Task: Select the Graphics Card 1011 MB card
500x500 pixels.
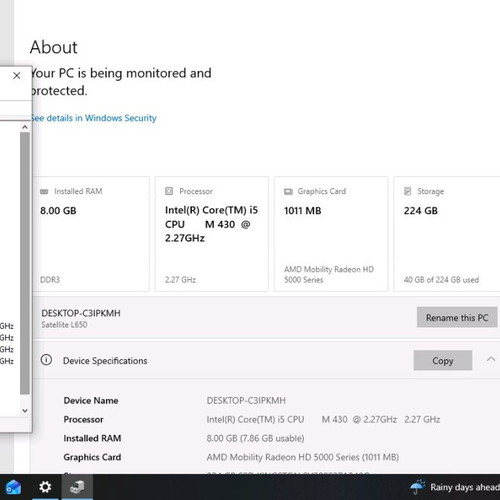Action: 331,234
